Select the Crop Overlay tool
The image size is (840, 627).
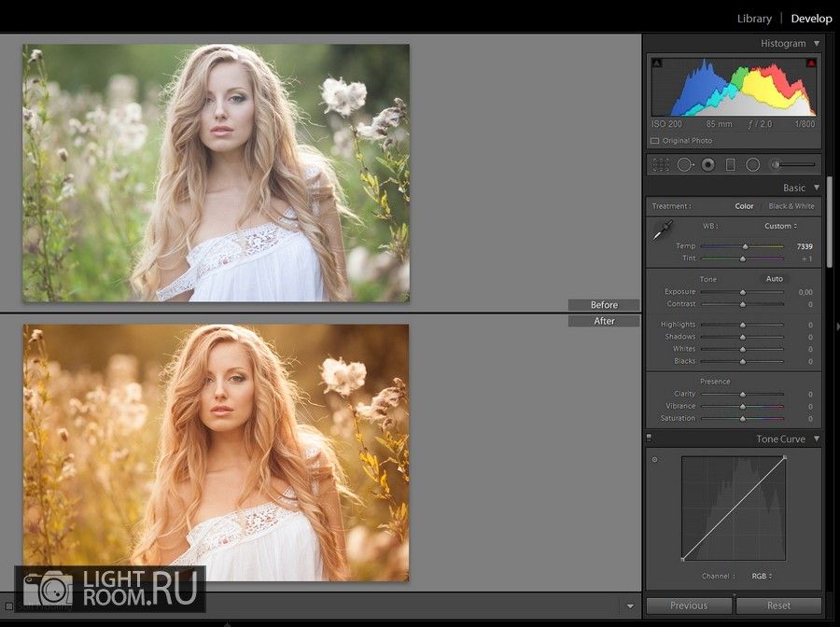pos(661,165)
